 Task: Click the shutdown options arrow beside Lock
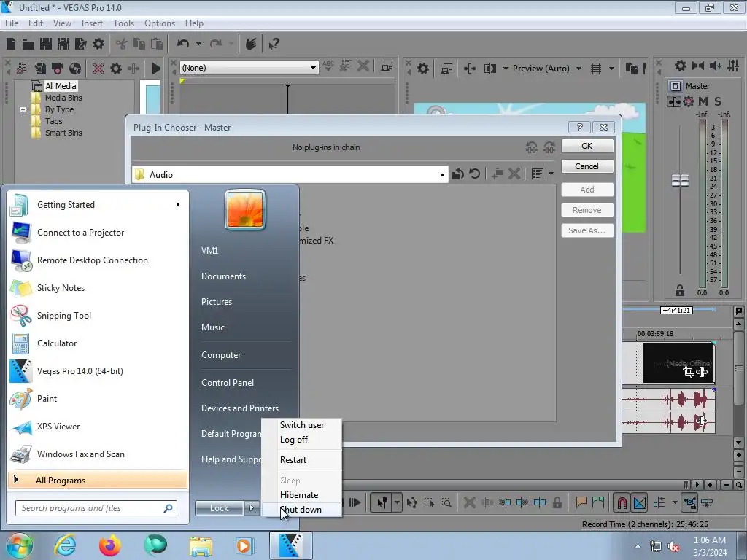(251, 508)
